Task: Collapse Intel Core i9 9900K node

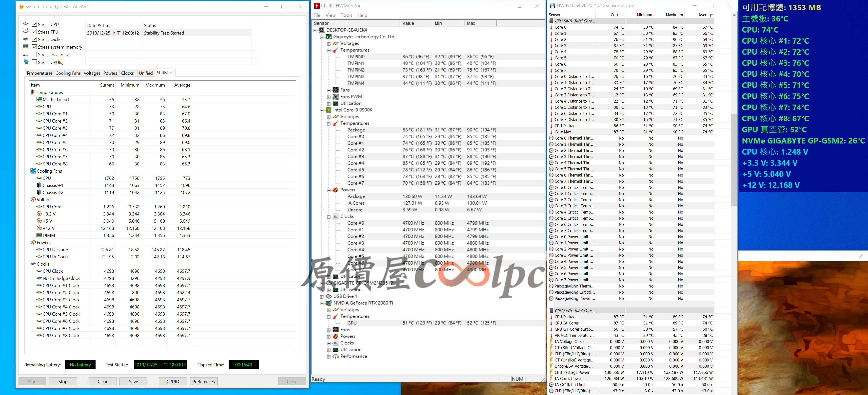Action: click(322, 110)
